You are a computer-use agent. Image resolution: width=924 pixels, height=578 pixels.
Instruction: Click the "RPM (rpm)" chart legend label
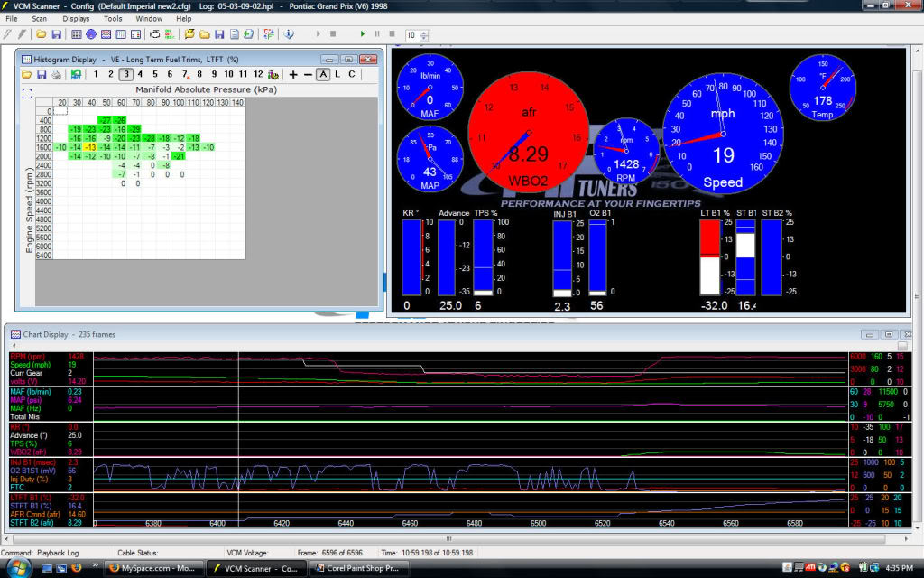tap(28, 356)
